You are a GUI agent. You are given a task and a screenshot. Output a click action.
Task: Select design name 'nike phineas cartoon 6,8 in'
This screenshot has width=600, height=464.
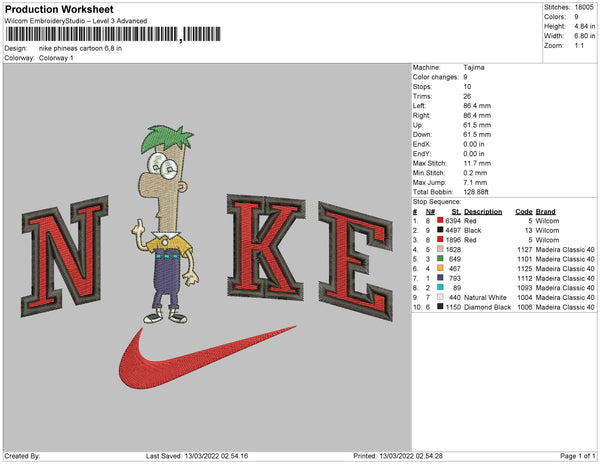coord(80,49)
